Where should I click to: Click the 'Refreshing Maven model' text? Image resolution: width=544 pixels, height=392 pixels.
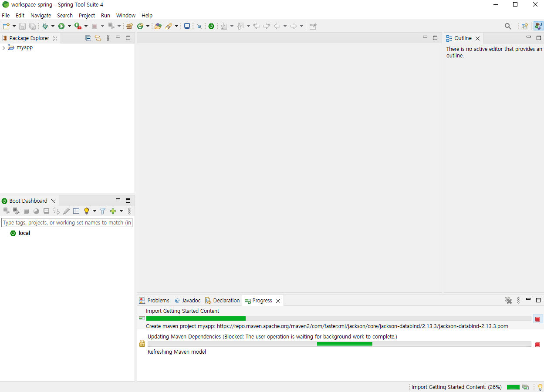coord(177,352)
